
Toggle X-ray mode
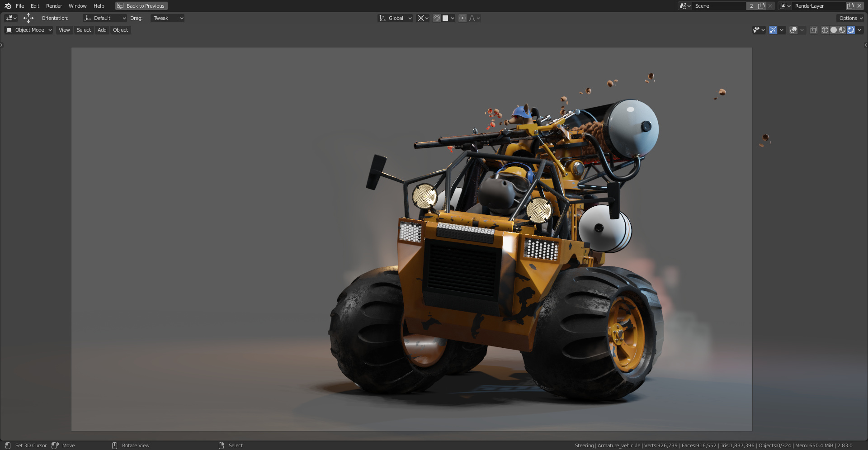tap(814, 30)
